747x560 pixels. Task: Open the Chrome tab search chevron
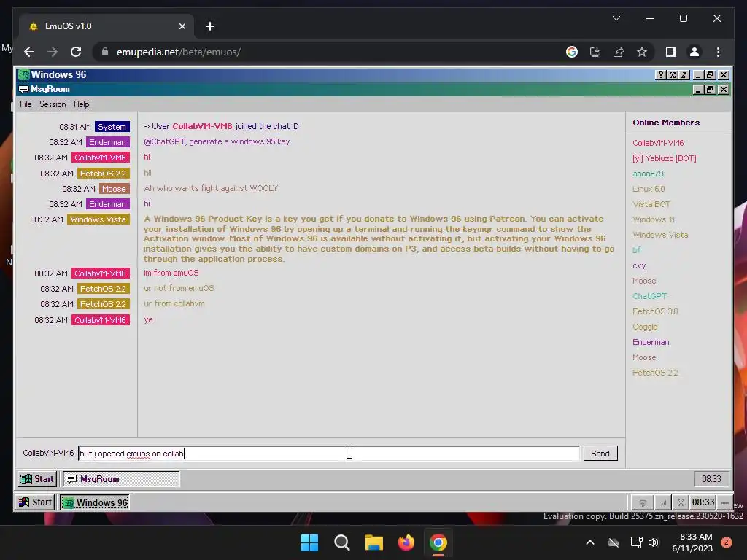[616, 18]
